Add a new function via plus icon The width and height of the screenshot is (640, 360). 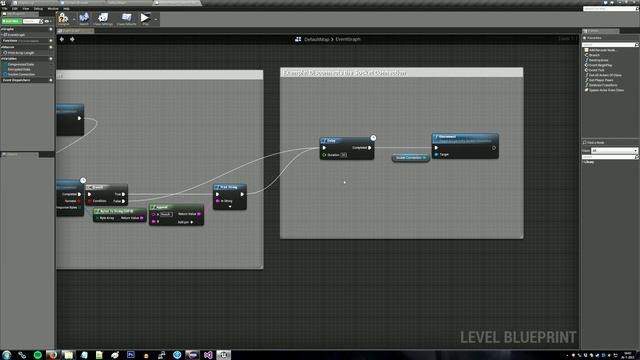[51, 41]
